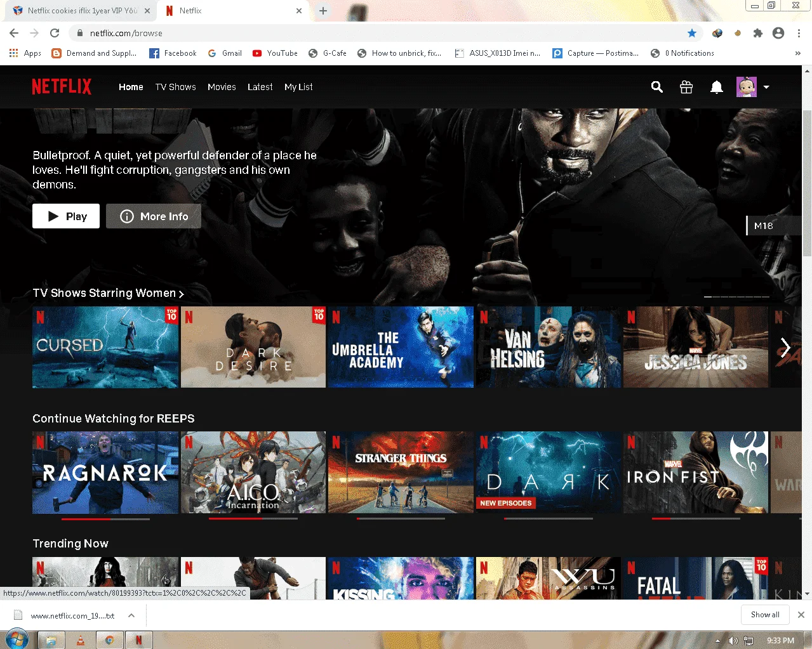Switch to Netflix cookies iflix tab
This screenshot has width=812, height=649.
coord(81,11)
